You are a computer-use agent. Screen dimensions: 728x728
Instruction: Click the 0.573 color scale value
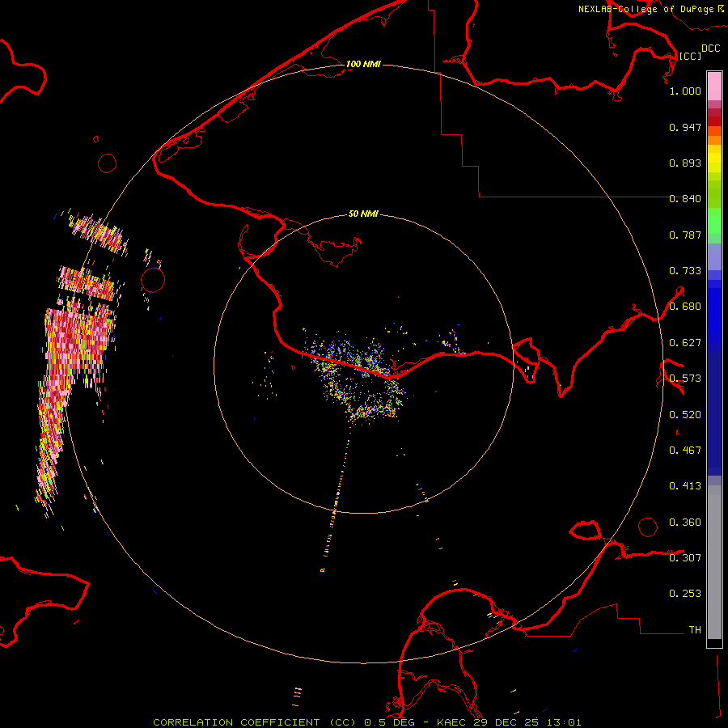click(x=685, y=379)
